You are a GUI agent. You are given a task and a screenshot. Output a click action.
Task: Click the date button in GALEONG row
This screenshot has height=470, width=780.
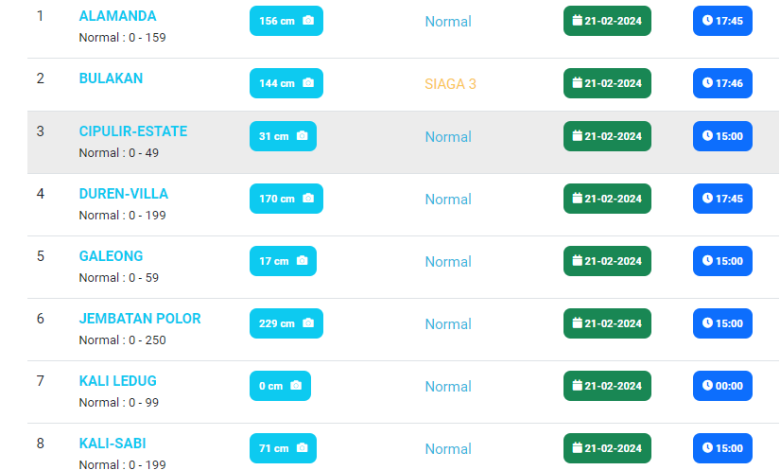[x=607, y=261]
